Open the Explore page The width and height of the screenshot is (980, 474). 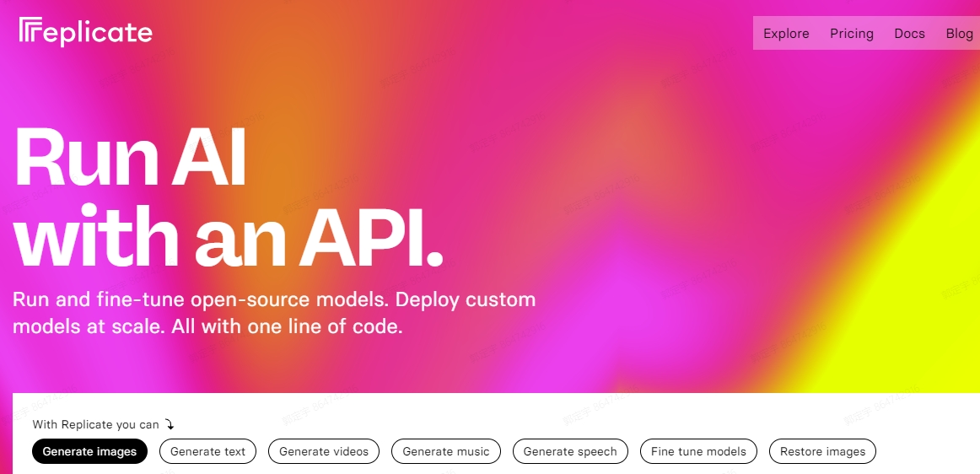click(x=786, y=34)
